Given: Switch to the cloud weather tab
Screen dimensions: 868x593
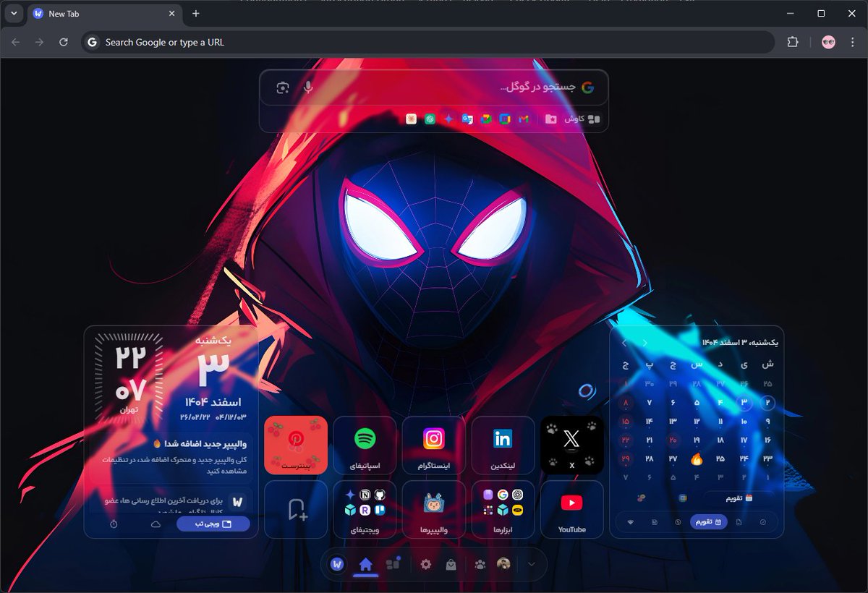Looking at the screenshot, I should (x=156, y=524).
